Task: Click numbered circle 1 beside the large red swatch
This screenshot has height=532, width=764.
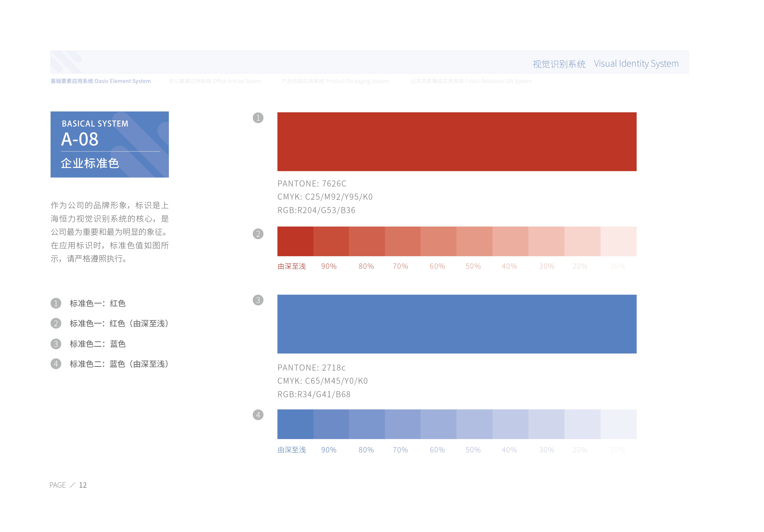Action: (258, 118)
